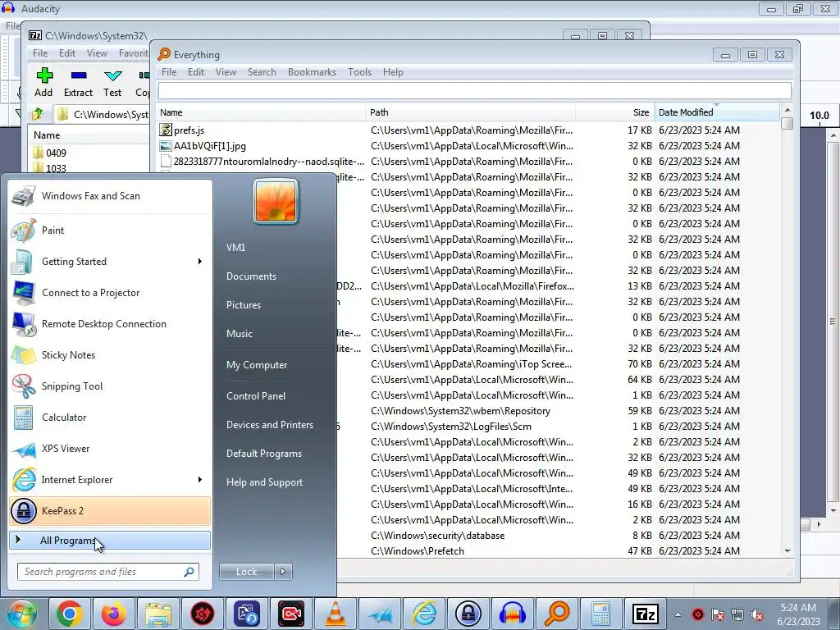Open Control Panel from Start menu
The image size is (840, 630).
coord(256,396)
